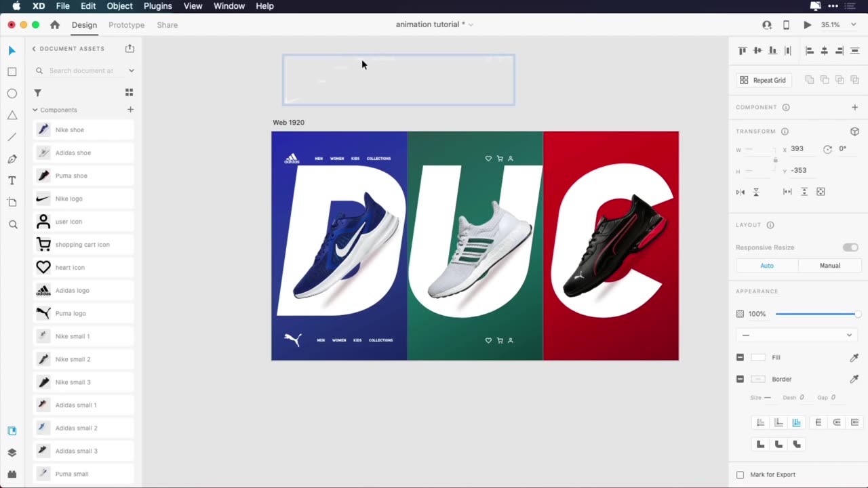Select the Puma logo component
The height and width of the screenshot is (488, 868).
84,313
